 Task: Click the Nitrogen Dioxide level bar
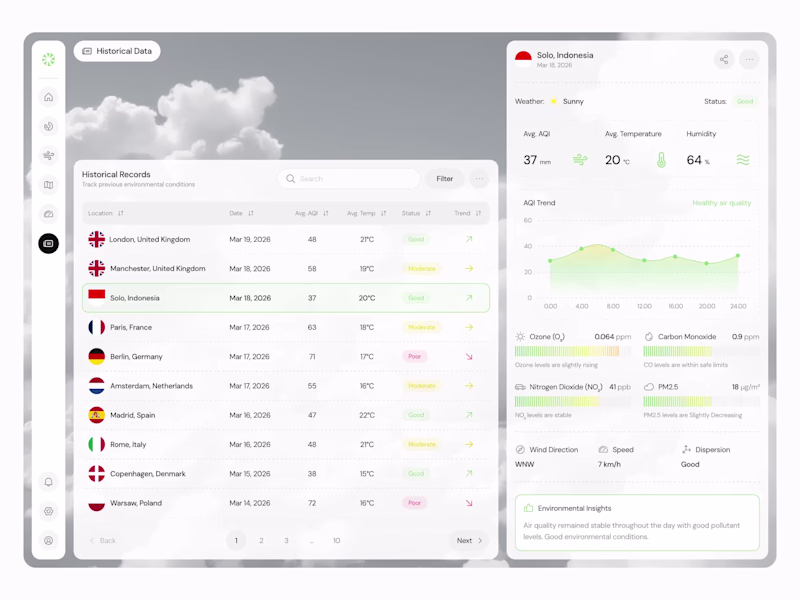point(573,402)
